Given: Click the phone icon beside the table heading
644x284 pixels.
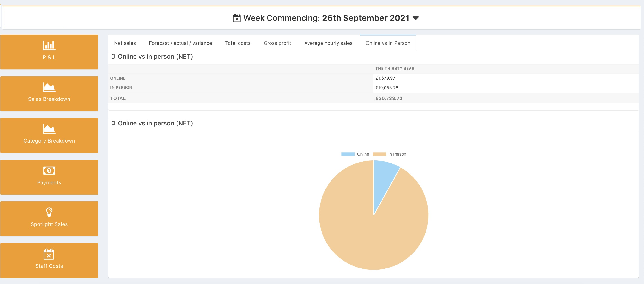Looking at the screenshot, I should 113,57.
